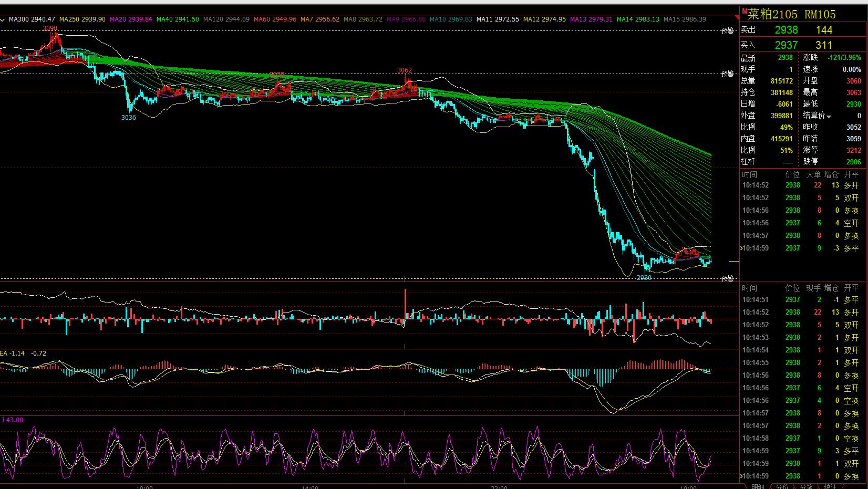Click the topmost 预警 alert line label
Screen dimensions: 868x489
click(728, 30)
